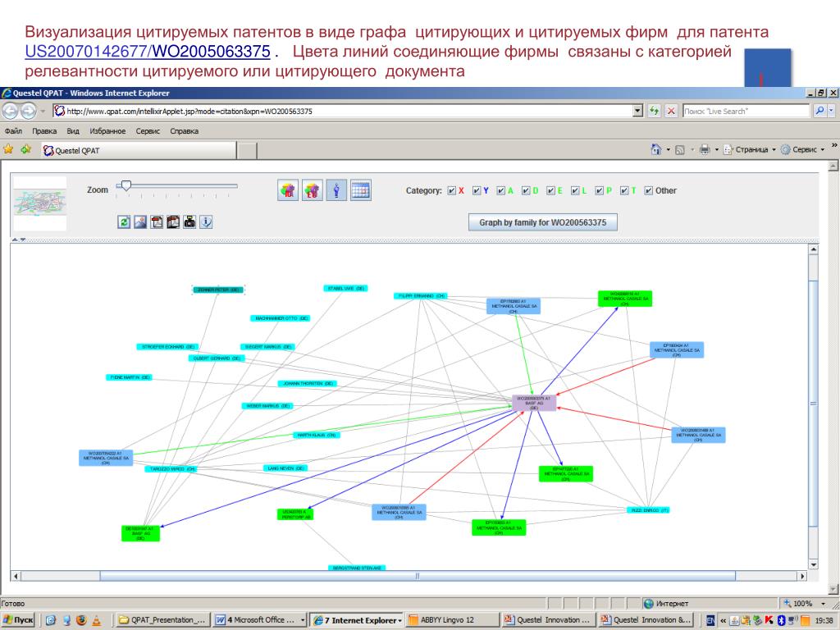Click the red documents icon left of the camera

[x=173, y=221]
